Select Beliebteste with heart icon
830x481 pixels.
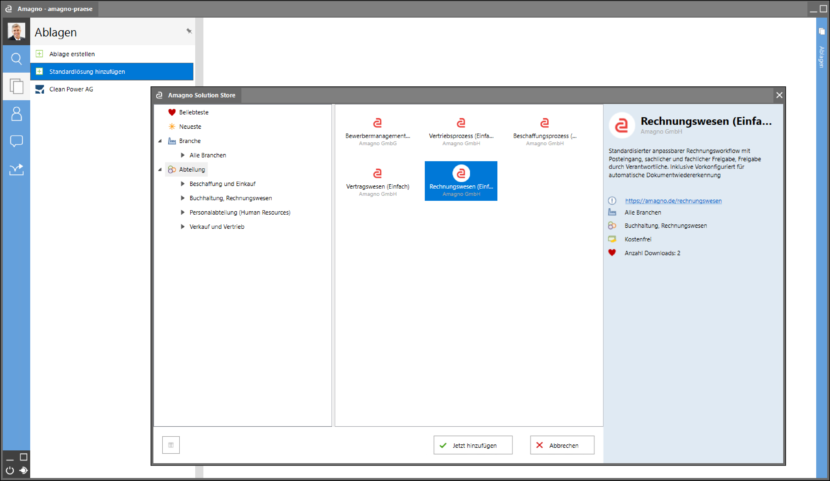(x=188, y=112)
